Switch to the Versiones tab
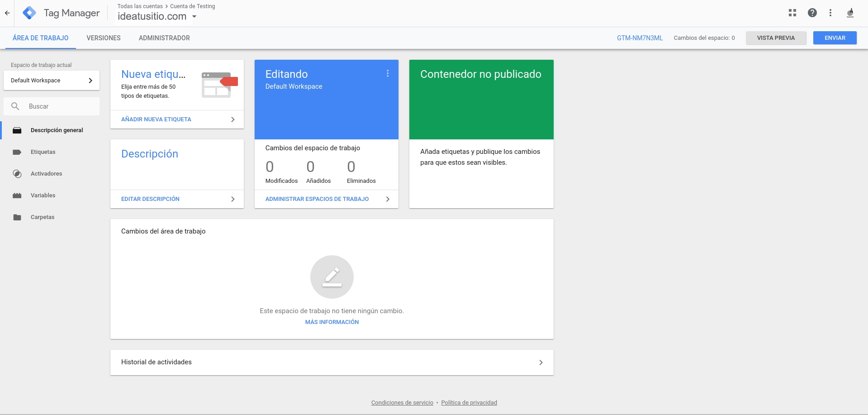 pos(104,38)
